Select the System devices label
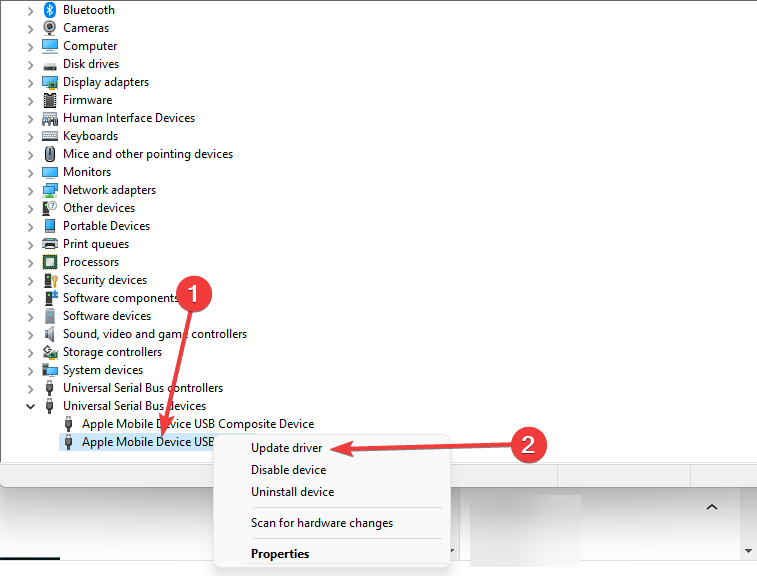Screen dimensions: 757x576 [x=103, y=370]
